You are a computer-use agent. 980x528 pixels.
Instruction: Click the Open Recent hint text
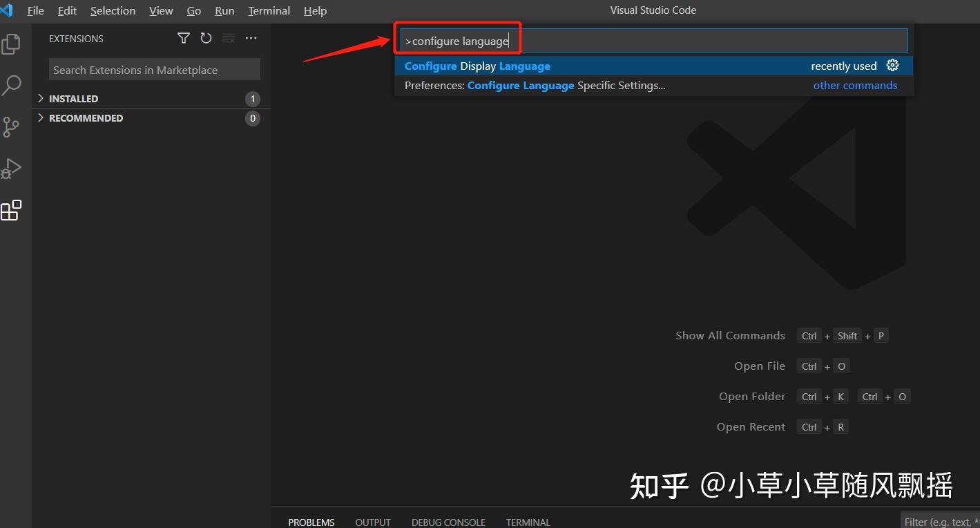coord(751,426)
